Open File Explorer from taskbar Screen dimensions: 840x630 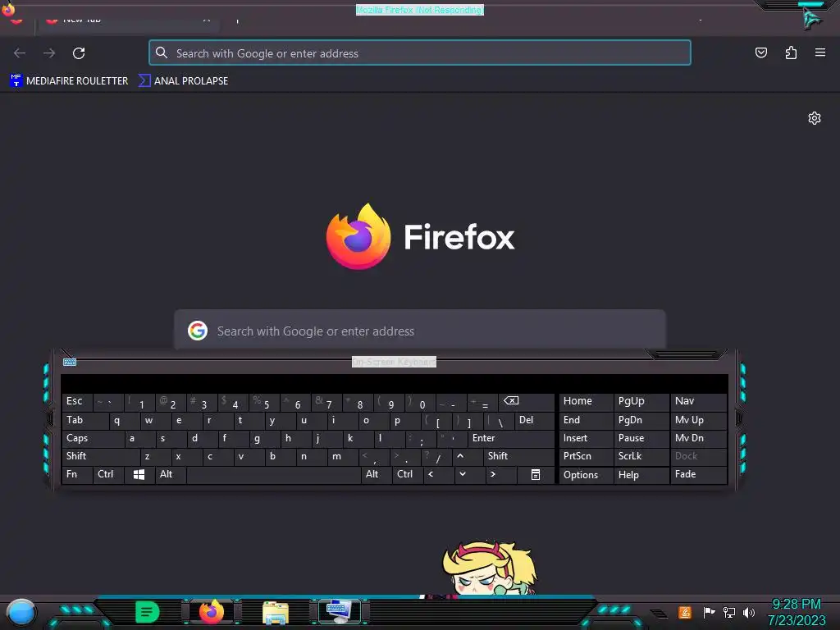276,612
